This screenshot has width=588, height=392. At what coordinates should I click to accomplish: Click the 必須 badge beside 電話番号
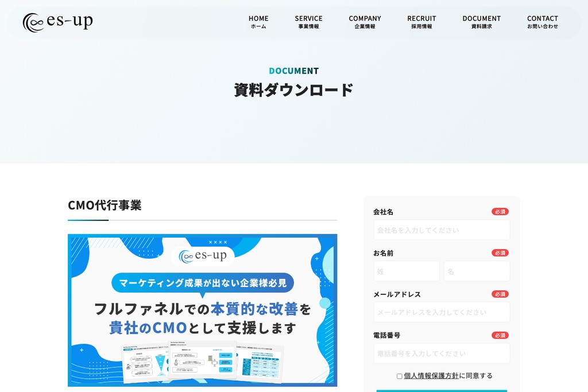(x=500, y=335)
